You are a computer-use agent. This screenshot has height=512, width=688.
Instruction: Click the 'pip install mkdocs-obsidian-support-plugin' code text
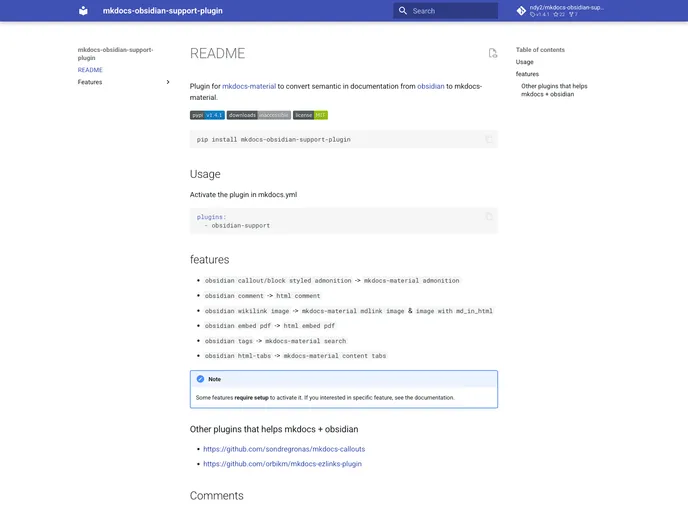tap(273, 140)
